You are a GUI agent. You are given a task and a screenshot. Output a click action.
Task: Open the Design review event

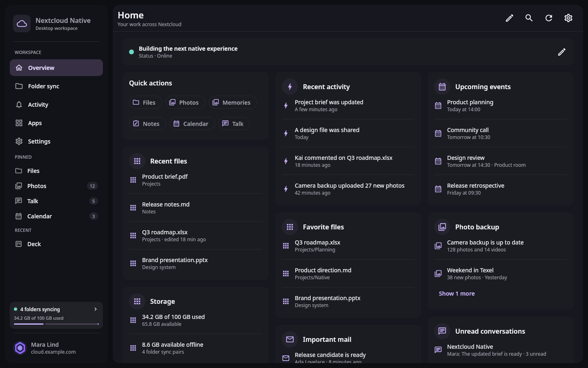(x=500, y=161)
